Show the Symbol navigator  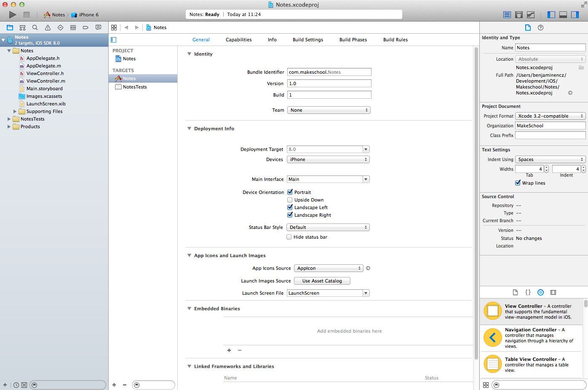coord(22,27)
